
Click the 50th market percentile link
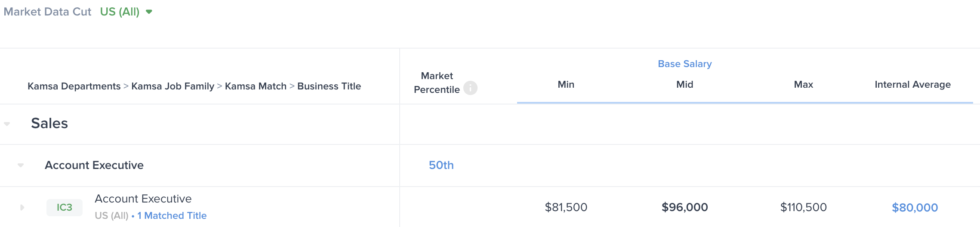(x=441, y=165)
